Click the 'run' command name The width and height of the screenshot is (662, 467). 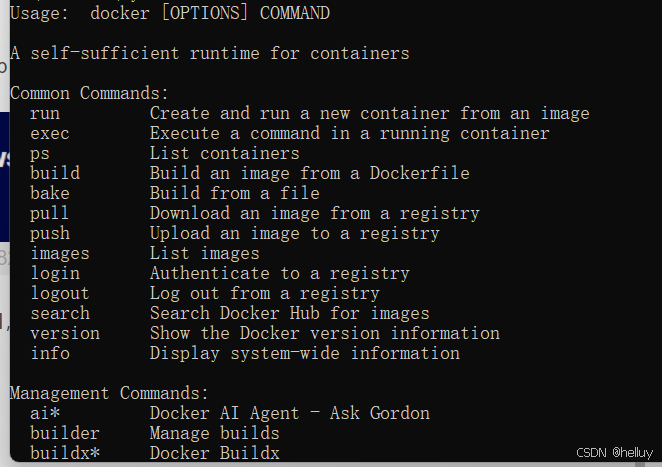tap(45, 113)
